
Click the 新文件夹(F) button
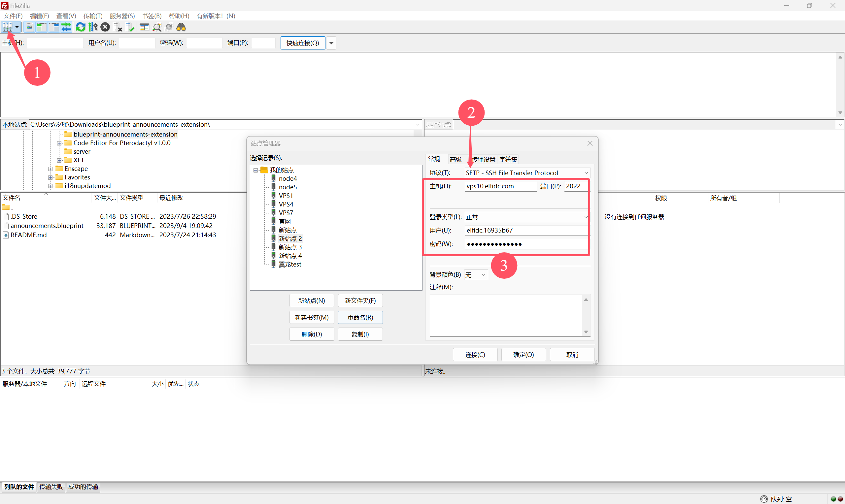[360, 300]
